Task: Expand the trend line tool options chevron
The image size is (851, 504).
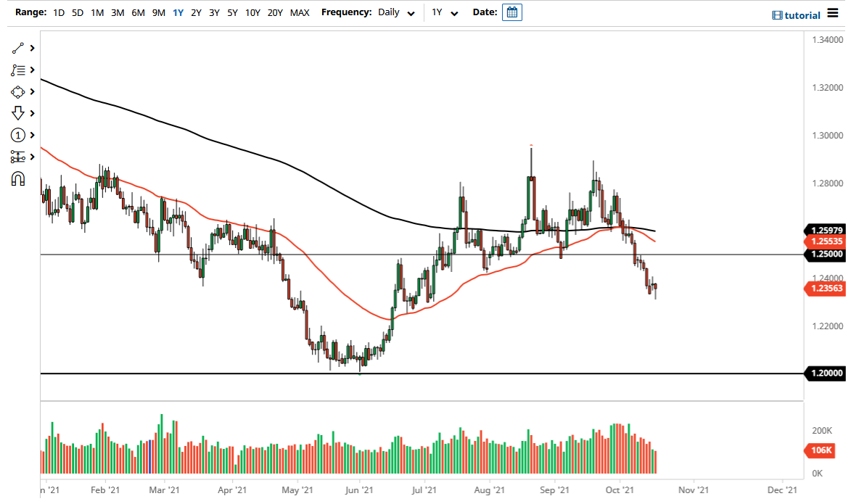Action: click(32, 48)
